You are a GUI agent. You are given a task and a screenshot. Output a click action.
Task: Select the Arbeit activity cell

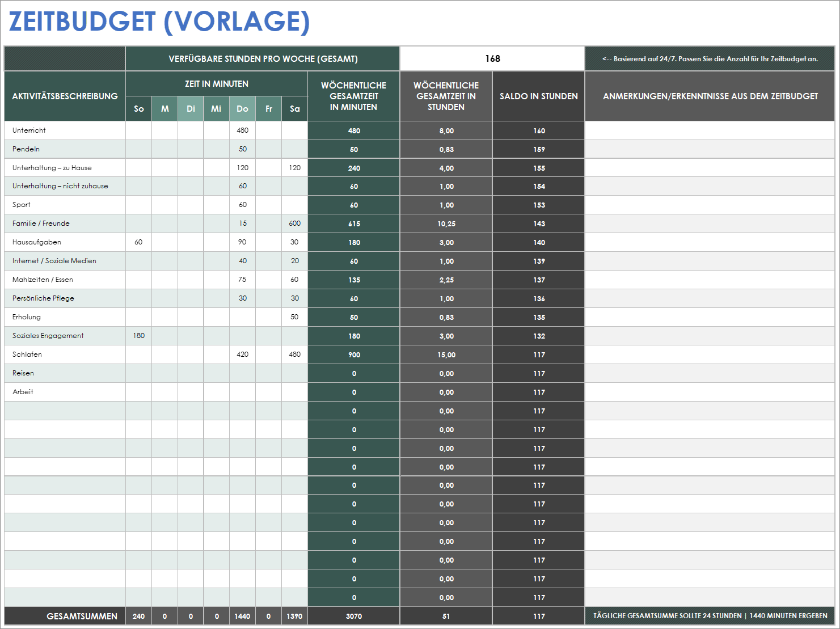click(65, 392)
